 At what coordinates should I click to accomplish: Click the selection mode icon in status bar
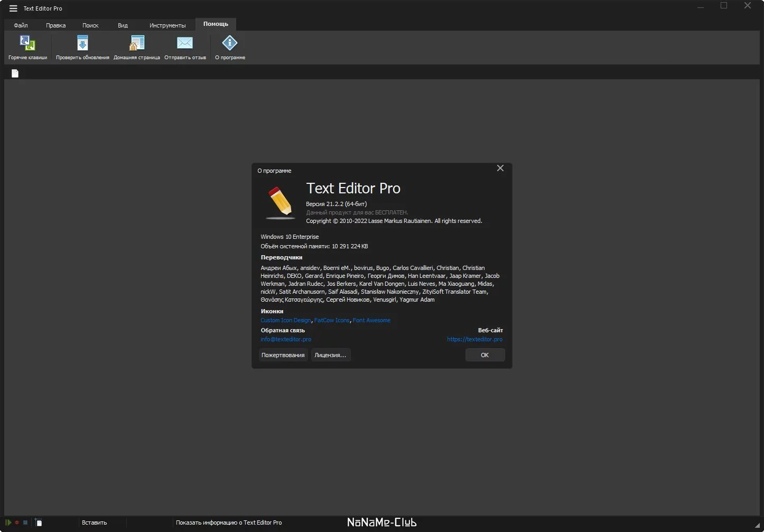coord(39,522)
